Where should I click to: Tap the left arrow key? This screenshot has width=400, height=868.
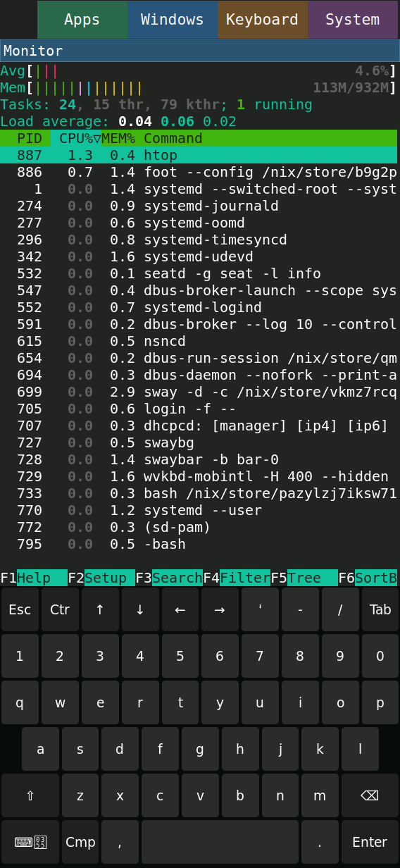click(180, 609)
